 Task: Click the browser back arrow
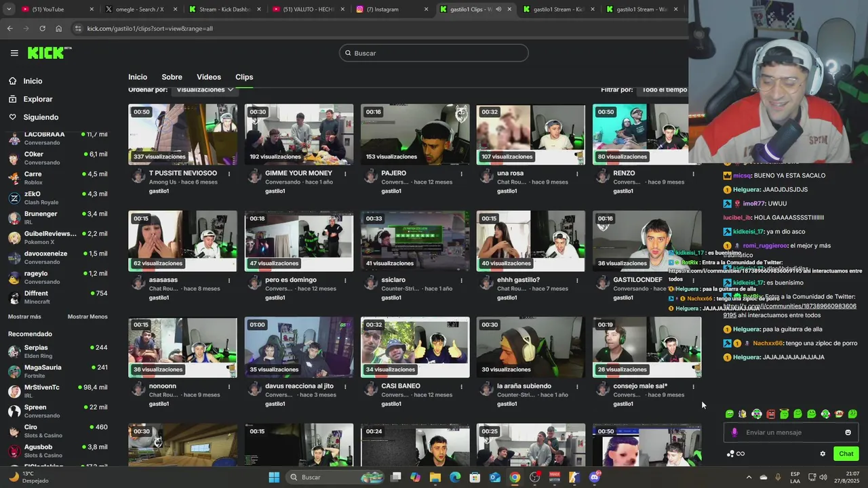pyautogui.click(x=9, y=28)
